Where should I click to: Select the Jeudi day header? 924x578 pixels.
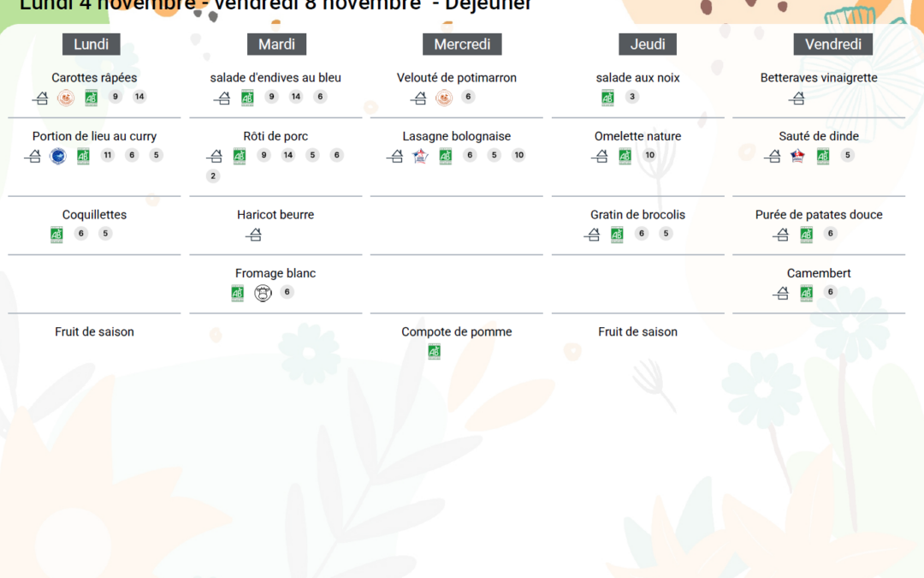(x=648, y=45)
